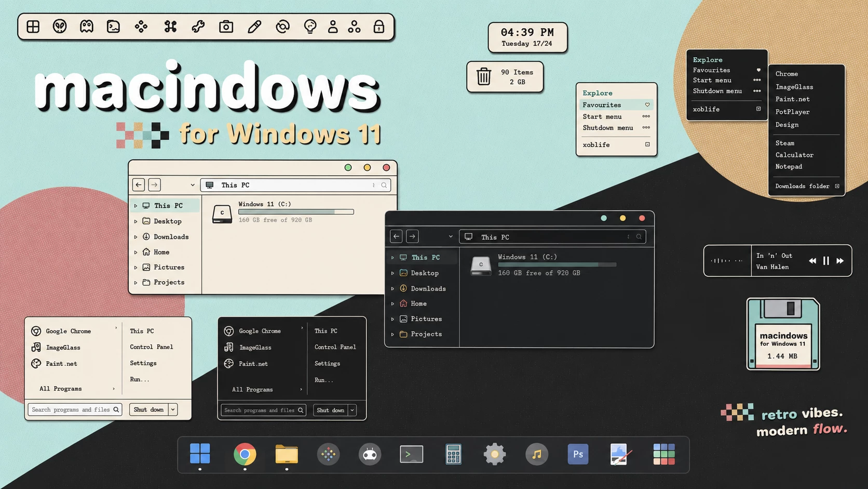Expand All Programs in light start menu

[x=77, y=389]
